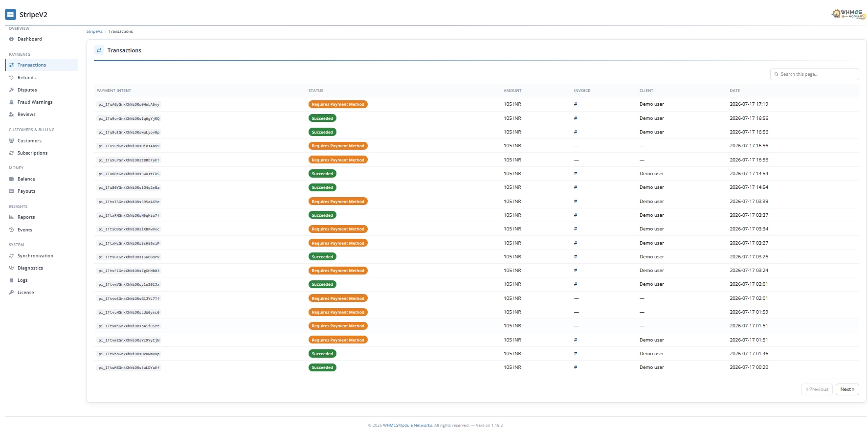This screenshot has width=868, height=433.
Task: Click the CLIENT column header
Action: pyautogui.click(x=646, y=91)
